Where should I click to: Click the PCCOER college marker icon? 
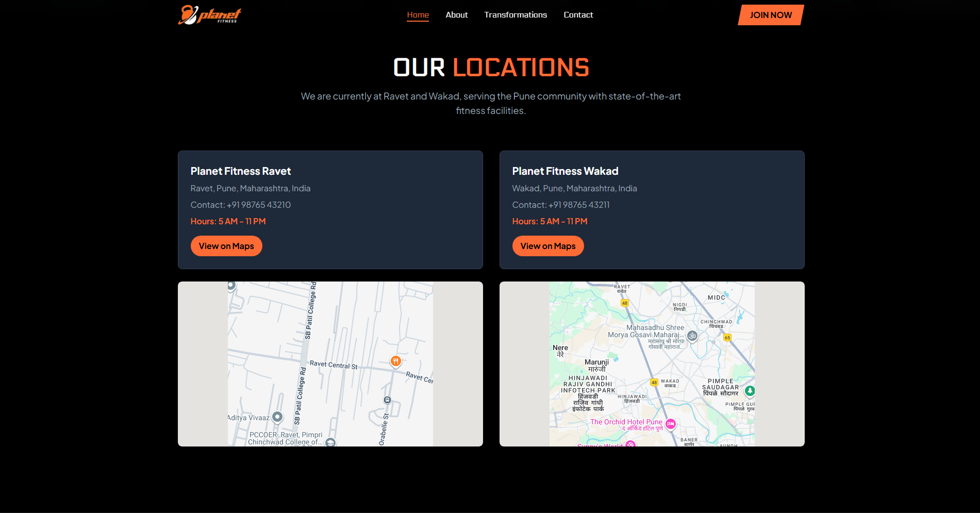tap(330, 442)
